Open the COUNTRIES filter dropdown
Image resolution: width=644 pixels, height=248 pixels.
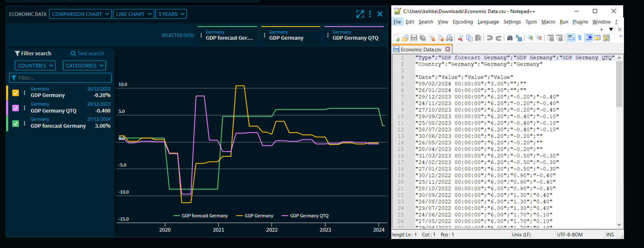click(35, 65)
